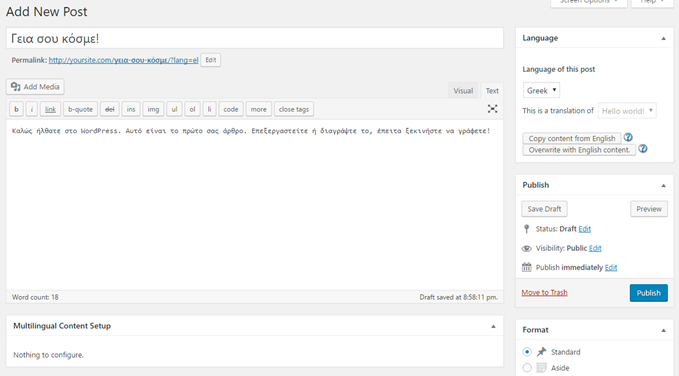
Task: Insert an li tag
Action: point(209,109)
